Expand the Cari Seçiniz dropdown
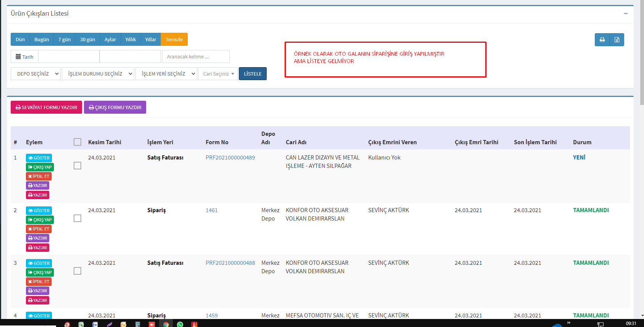This screenshot has height=327, width=644. coord(218,74)
